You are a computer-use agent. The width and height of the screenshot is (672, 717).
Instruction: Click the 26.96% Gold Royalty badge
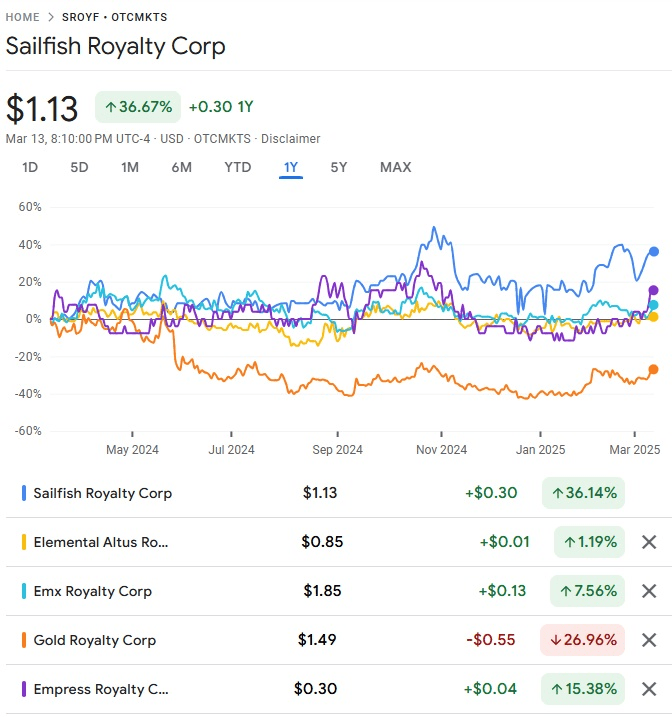pyautogui.click(x=582, y=640)
